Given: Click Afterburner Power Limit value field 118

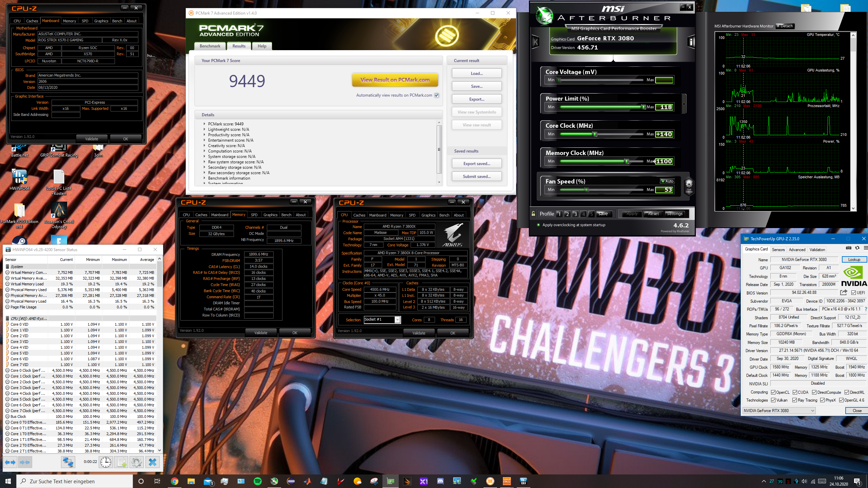Looking at the screenshot, I should click(665, 107).
